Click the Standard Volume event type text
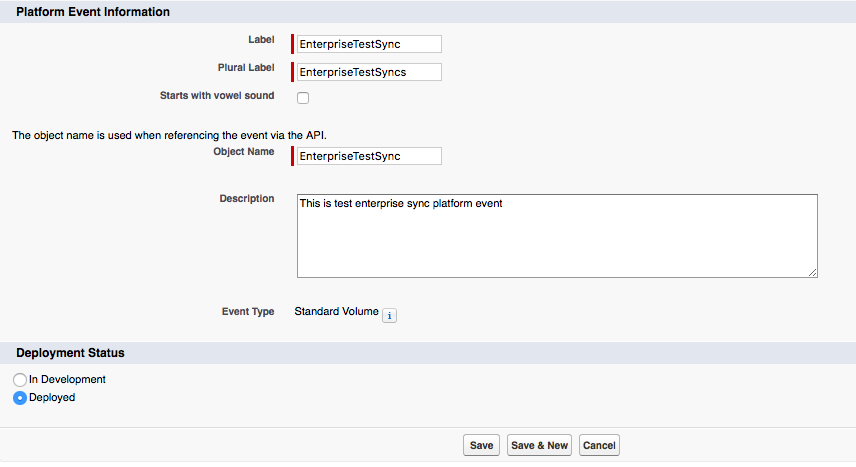Screen dimensions: 856x467 (x=336, y=311)
